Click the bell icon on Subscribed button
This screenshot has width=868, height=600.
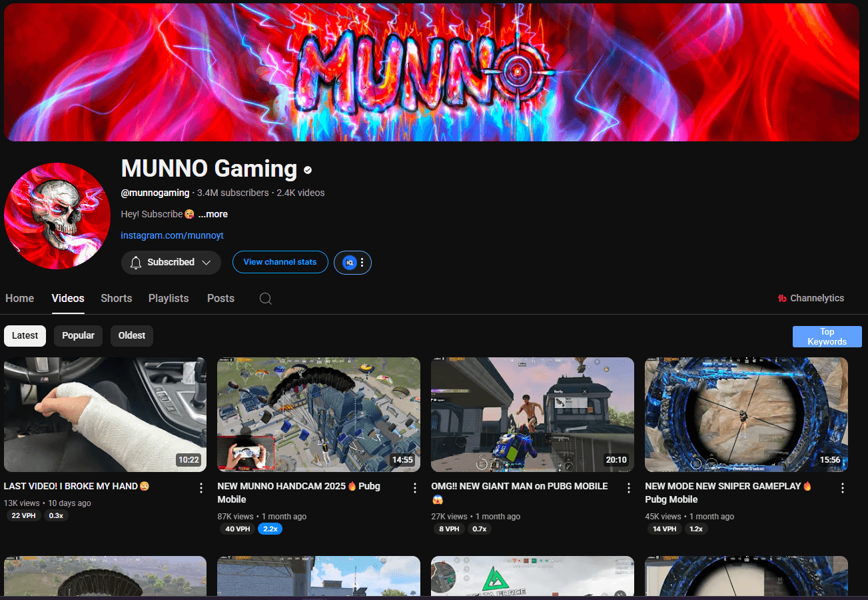tap(136, 263)
